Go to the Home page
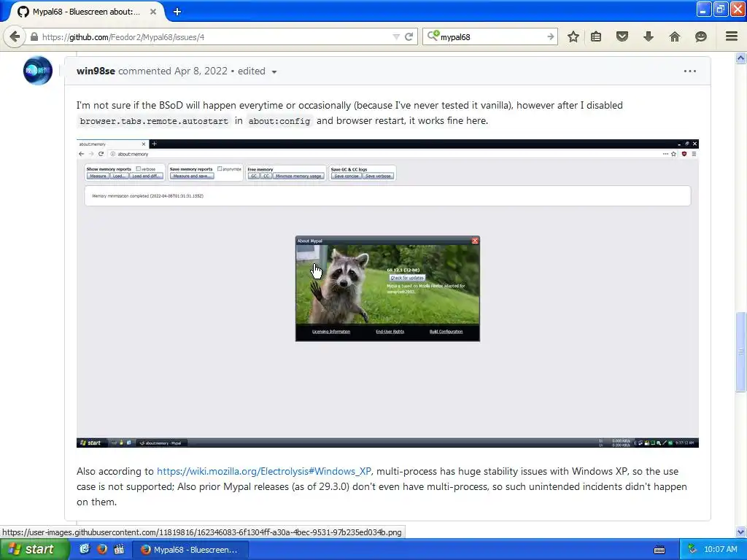Viewport: 747px width, 560px height. [x=675, y=36]
